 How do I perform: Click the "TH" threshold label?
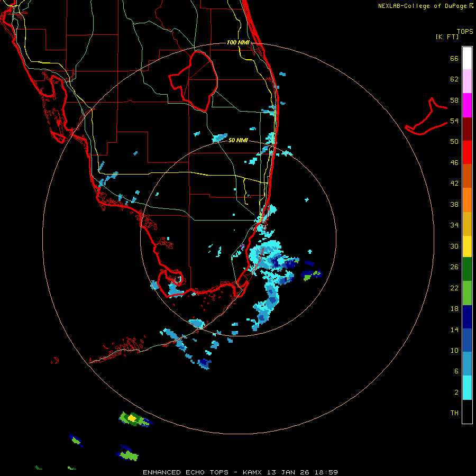pyautogui.click(x=454, y=413)
